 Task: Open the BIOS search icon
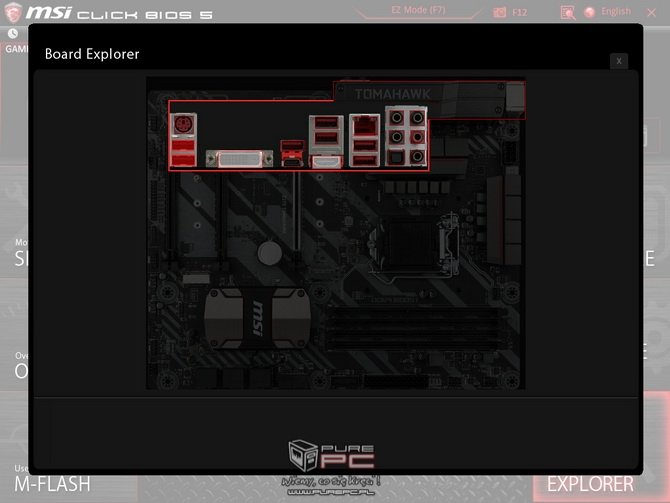(x=567, y=12)
